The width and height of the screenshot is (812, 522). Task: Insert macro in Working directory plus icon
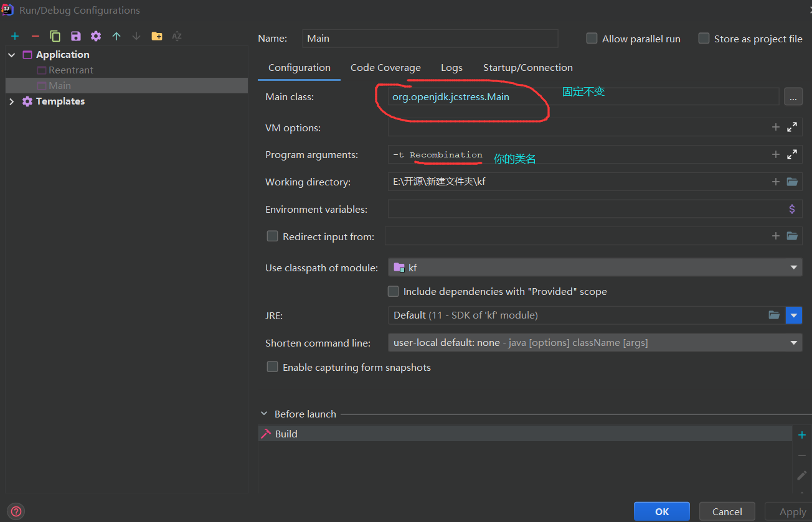[x=776, y=182]
